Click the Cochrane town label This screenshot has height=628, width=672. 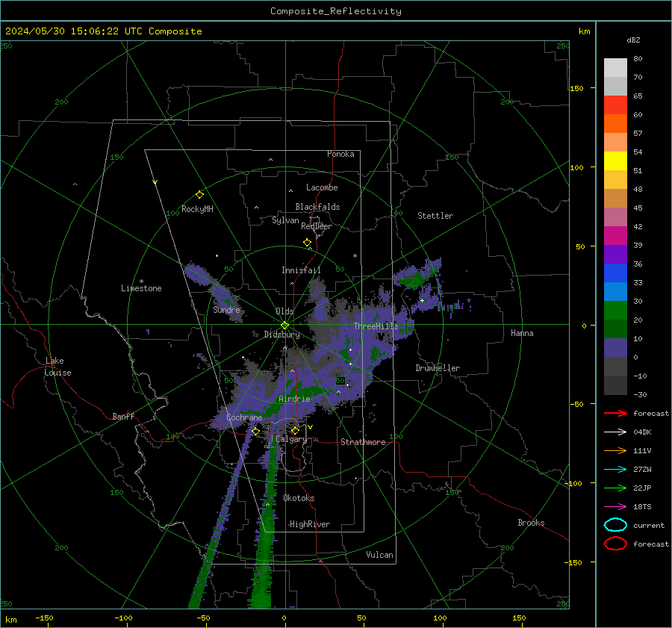coord(244,417)
